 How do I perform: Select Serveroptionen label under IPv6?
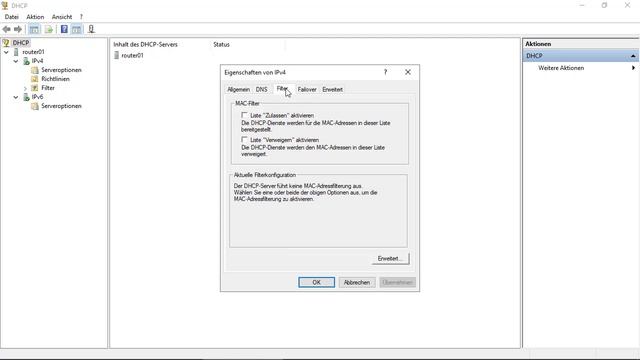[61, 106]
